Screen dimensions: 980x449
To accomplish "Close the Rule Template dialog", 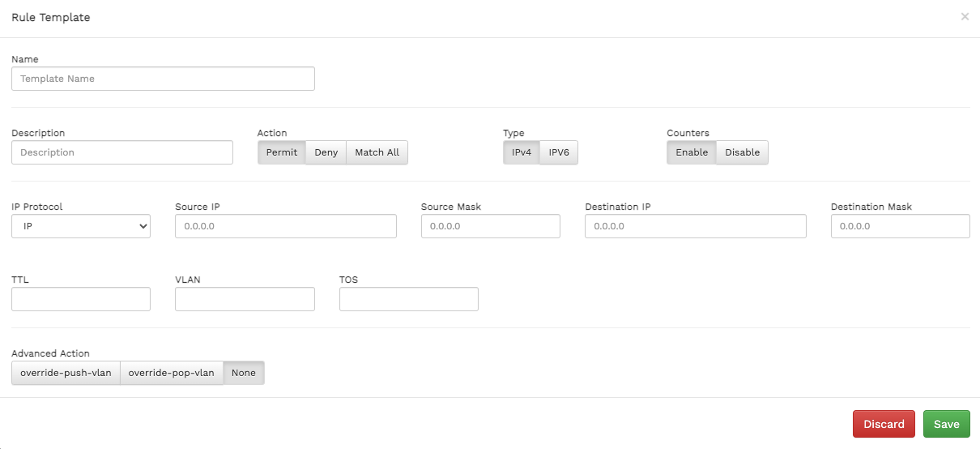I will (x=964, y=16).
